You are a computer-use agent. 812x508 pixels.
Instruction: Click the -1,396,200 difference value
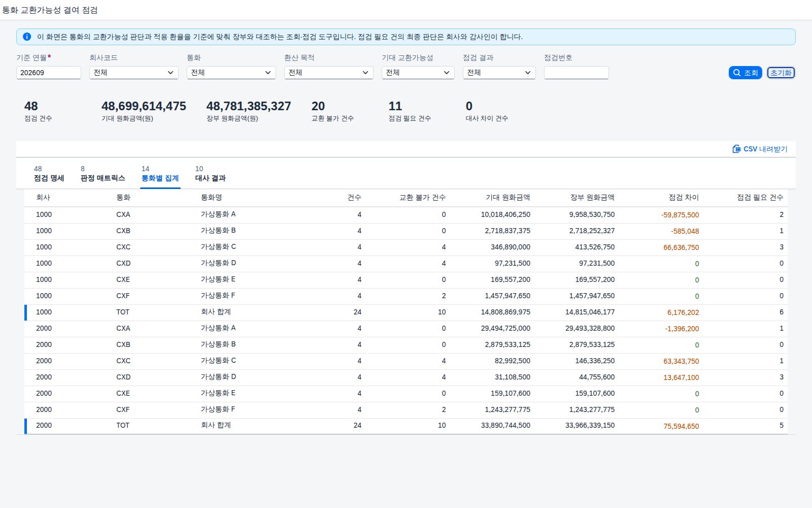682,329
